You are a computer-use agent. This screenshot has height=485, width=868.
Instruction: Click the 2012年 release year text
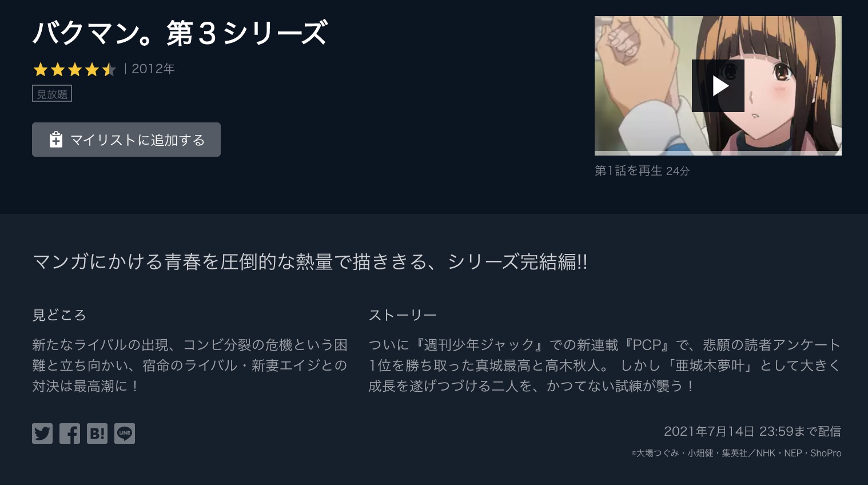click(x=153, y=69)
